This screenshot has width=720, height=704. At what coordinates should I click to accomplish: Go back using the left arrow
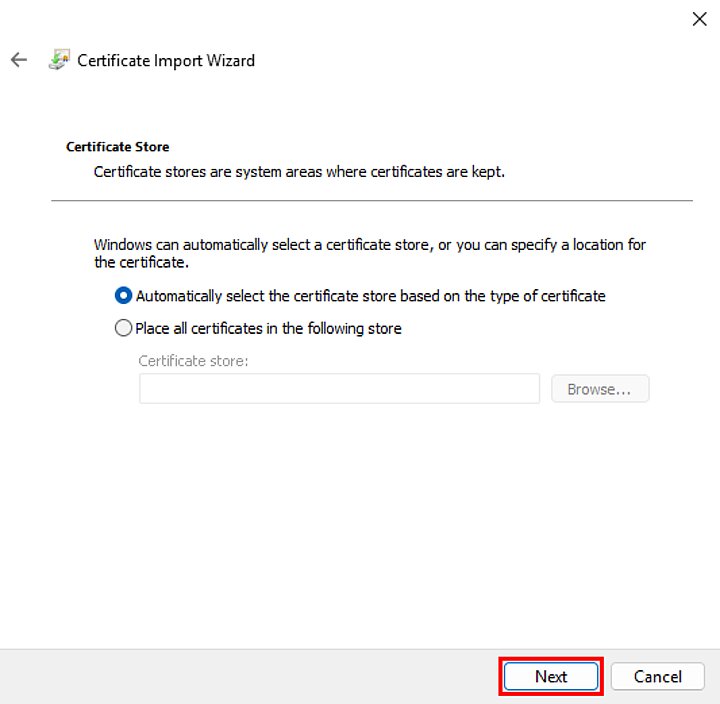point(19,60)
